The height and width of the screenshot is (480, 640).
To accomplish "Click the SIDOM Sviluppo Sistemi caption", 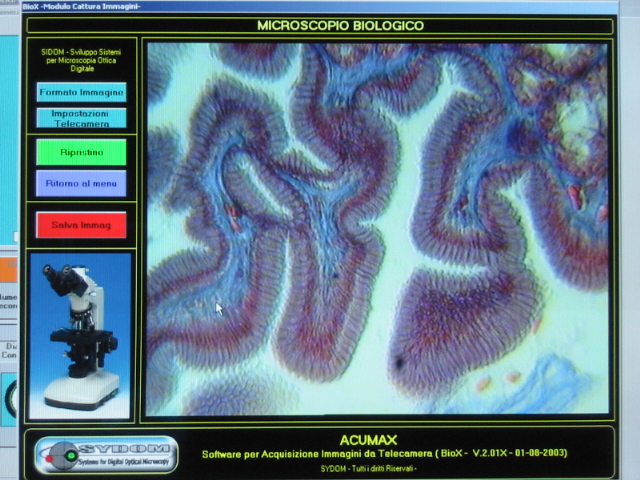I will [81, 60].
